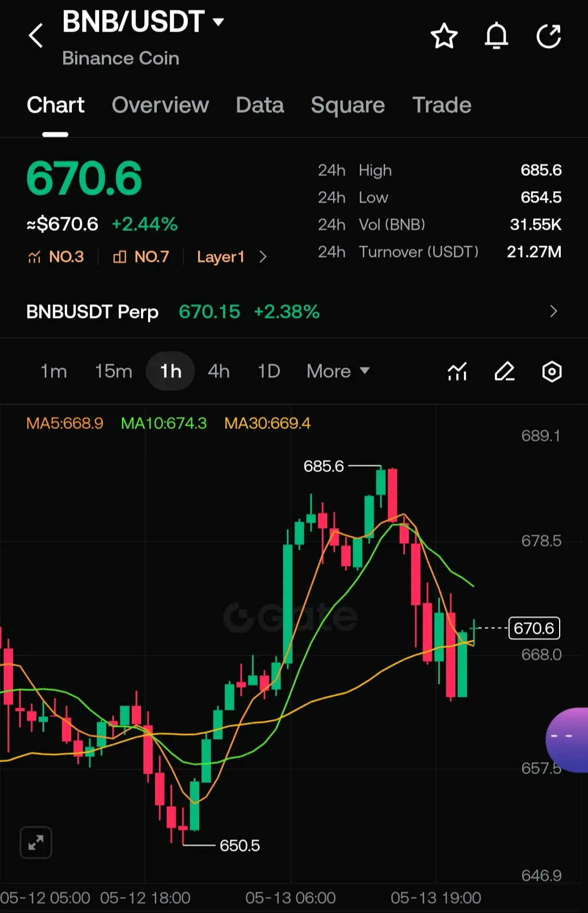
Task: Switch to the Overview tab
Action: [160, 105]
